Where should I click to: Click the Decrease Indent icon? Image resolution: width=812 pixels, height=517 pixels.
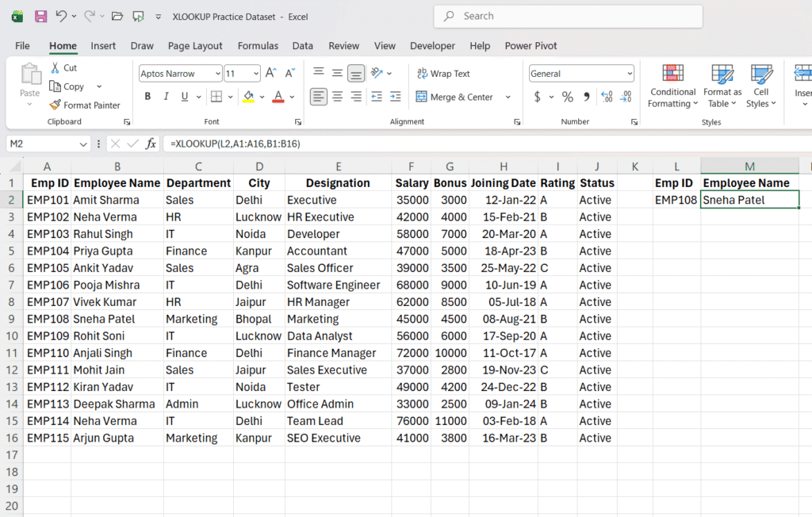pos(377,97)
